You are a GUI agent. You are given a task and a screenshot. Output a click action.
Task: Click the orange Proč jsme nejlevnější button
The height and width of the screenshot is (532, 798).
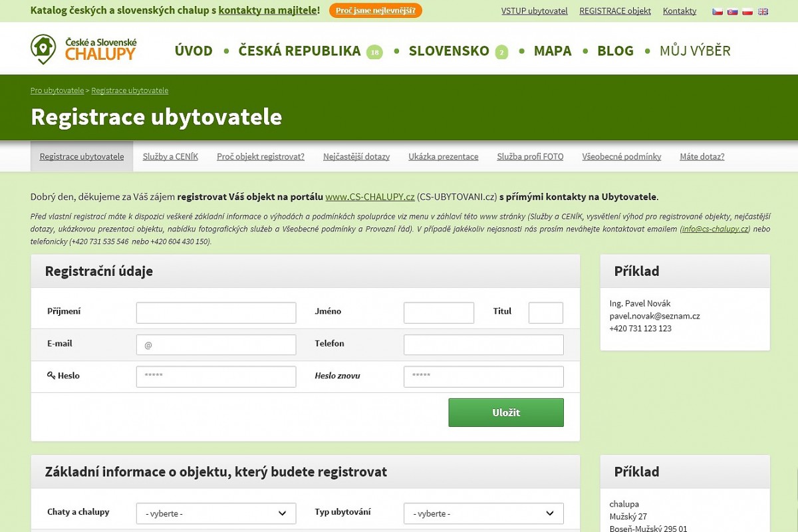click(375, 11)
